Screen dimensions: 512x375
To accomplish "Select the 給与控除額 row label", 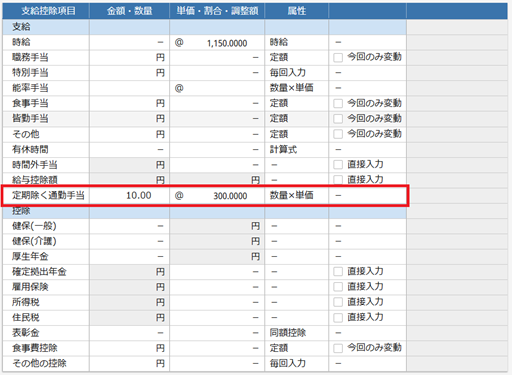I will [x=35, y=180].
